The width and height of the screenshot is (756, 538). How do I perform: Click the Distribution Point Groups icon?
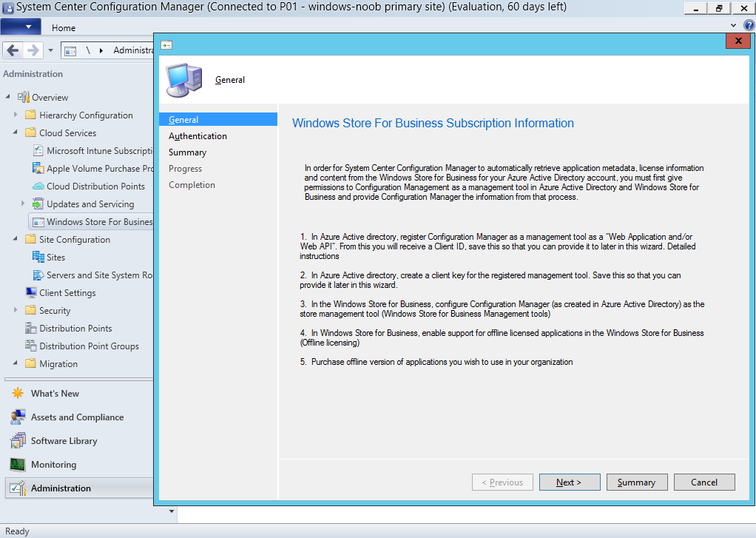[x=31, y=346]
